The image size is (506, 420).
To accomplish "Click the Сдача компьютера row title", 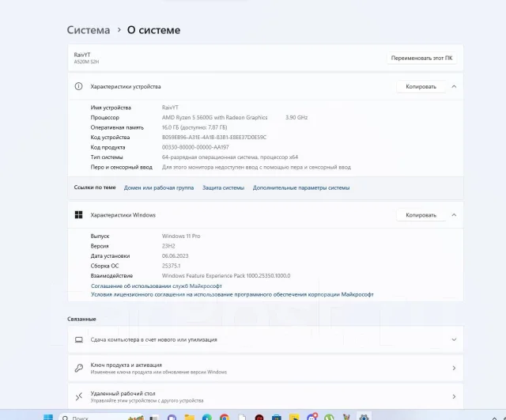I will [x=153, y=340].
